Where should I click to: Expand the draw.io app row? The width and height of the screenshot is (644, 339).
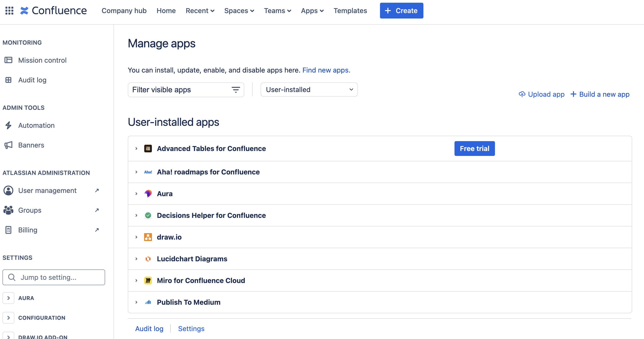point(136,237)
